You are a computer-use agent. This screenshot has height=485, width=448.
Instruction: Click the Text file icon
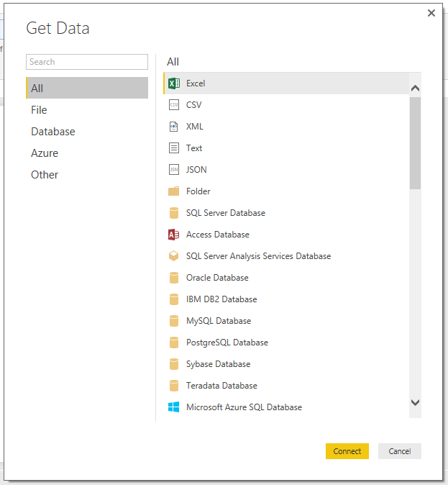tap(173, 148)
